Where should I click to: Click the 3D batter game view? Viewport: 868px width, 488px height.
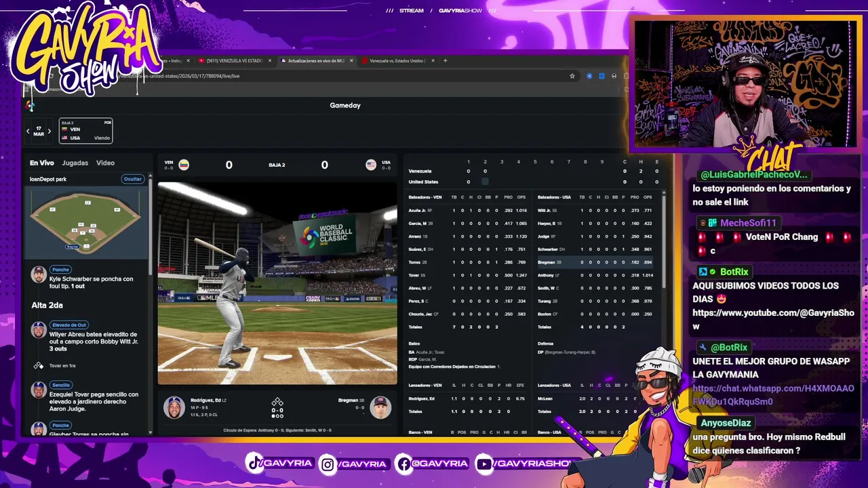277,283
